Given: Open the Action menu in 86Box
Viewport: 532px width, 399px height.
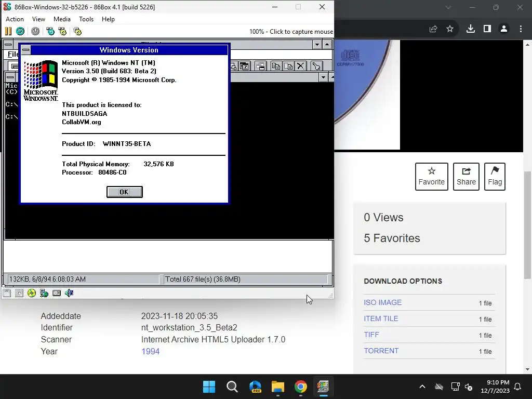Looking at the screenshot, I should (x=15, y=19).
